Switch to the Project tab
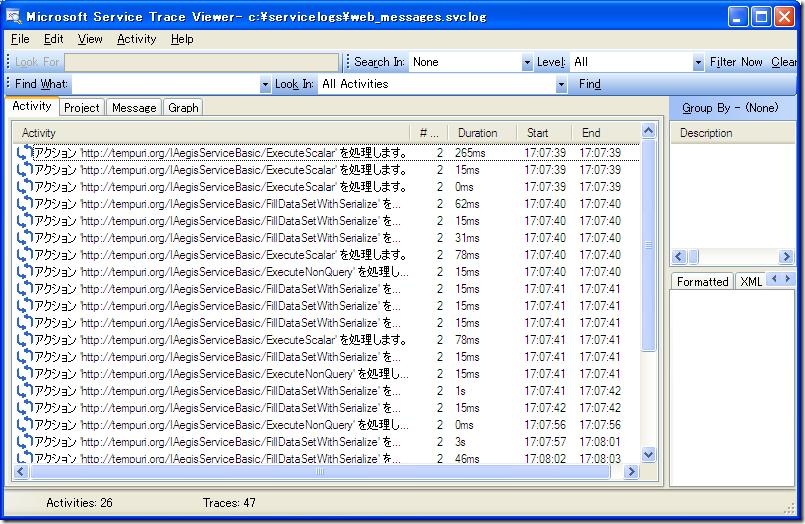The width and height of the screenshot is (805, 524). click(x=82, y=108)
